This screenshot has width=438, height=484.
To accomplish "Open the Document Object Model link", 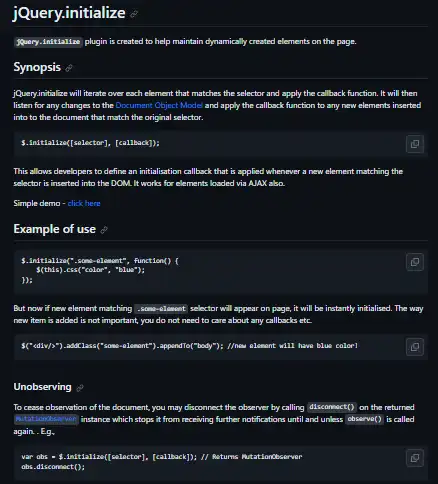I will 159,105.
